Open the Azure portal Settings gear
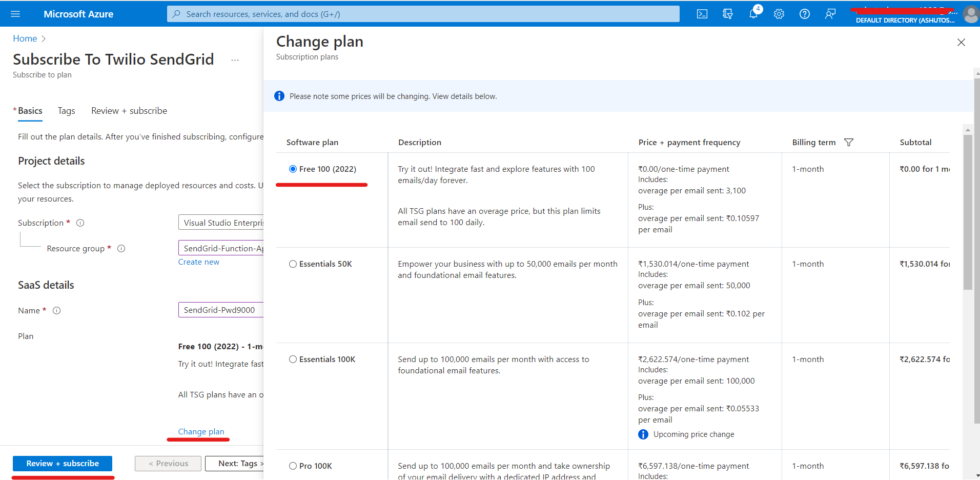Viewport: 980px width, 480px height. tap(779, 14)
